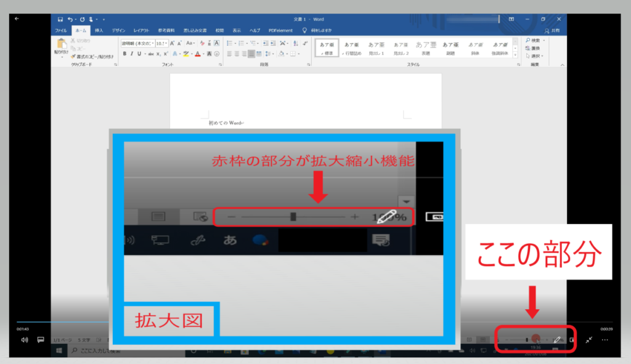Open the レイアウト (Layout) tab
This screenshot has height=364, width=631.
coord(142,30)
